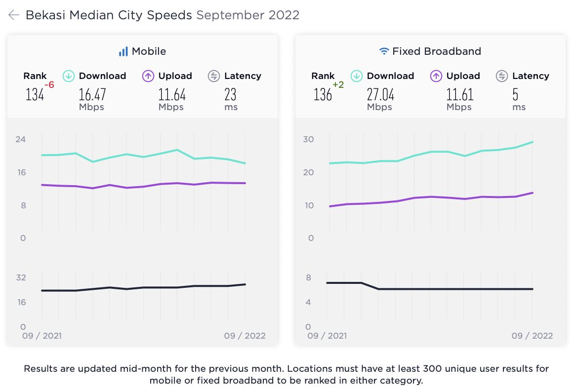Click the Bekasi Median City Speeds title
This screenshot has width=577, height=392.
tap(109, 15)
